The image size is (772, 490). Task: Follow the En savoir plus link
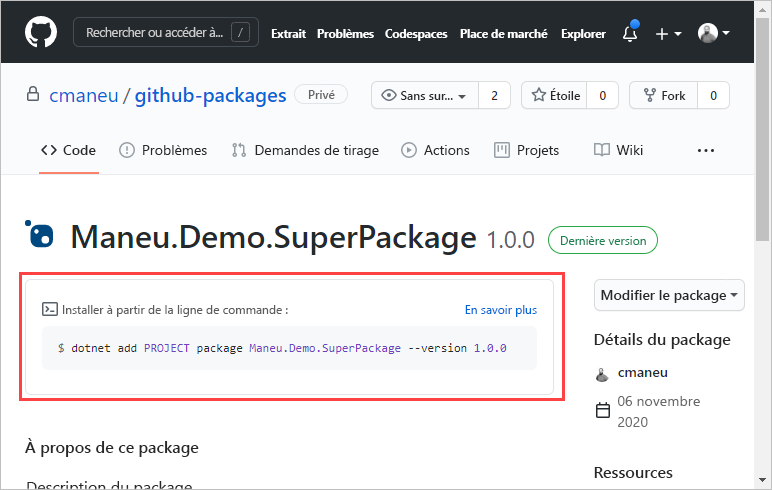501,310
